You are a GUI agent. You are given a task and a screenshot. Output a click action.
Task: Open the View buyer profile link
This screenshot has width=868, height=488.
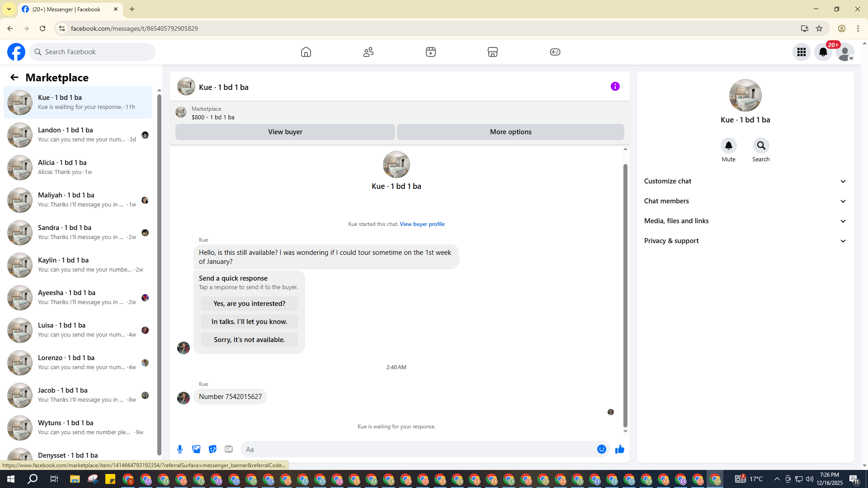422,224
